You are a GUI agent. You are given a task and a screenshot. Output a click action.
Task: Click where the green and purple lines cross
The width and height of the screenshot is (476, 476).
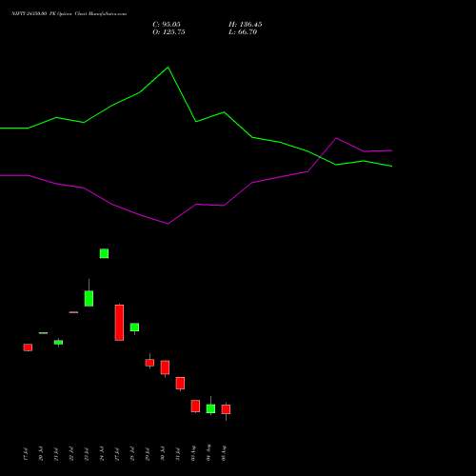pos(319,157)
